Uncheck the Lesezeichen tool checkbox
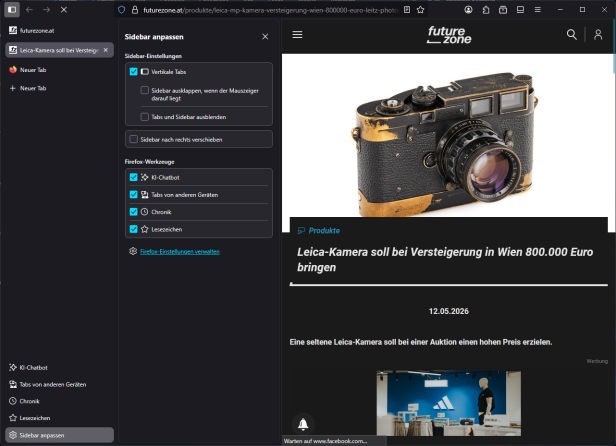The image size is (616, 446). coord(134,229)
